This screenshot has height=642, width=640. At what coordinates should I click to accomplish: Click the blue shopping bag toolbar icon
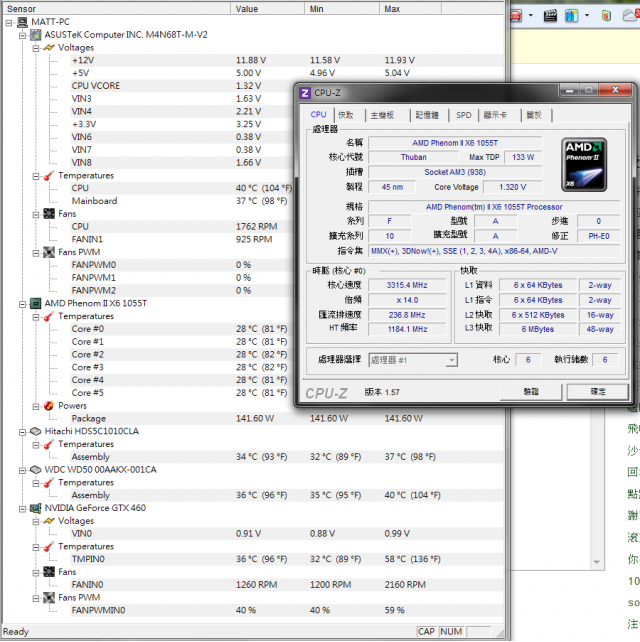[571, 16]
